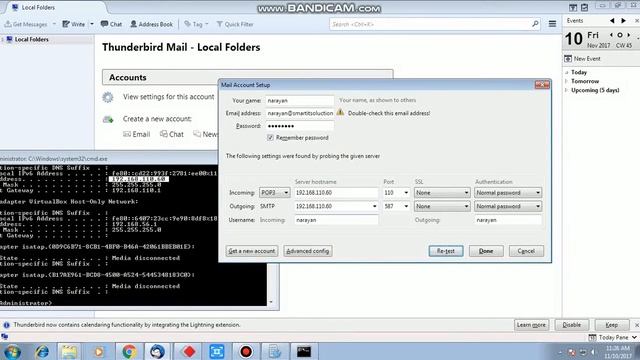Keep the Lightning extension
The image size is (640, 360).
611,325
